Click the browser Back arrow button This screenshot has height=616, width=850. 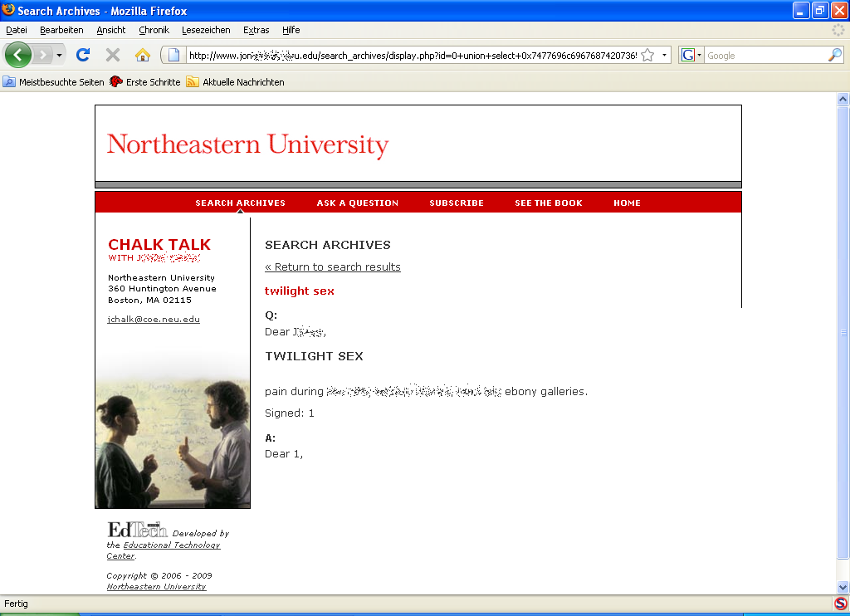(18, 55)
